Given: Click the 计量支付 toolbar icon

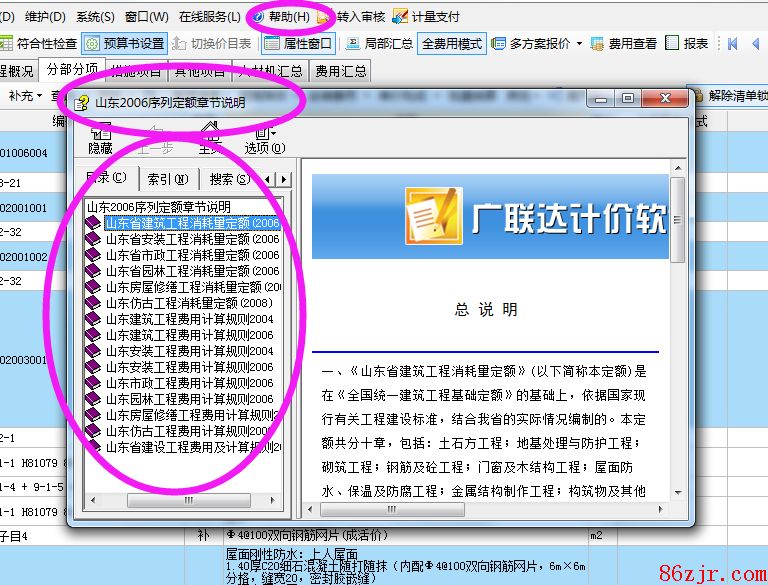Looking at the screenshot, I should coord(400,17).
